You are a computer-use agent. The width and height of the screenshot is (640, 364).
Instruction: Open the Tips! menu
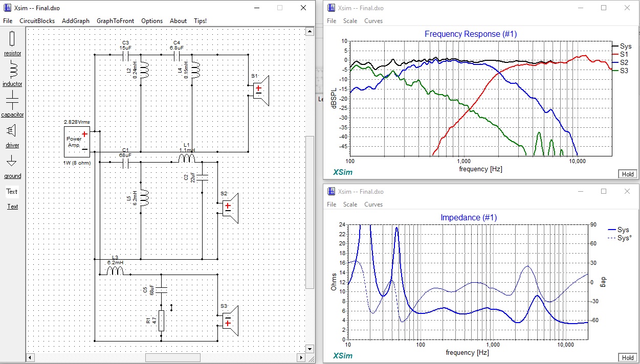[x=201, y=21]
